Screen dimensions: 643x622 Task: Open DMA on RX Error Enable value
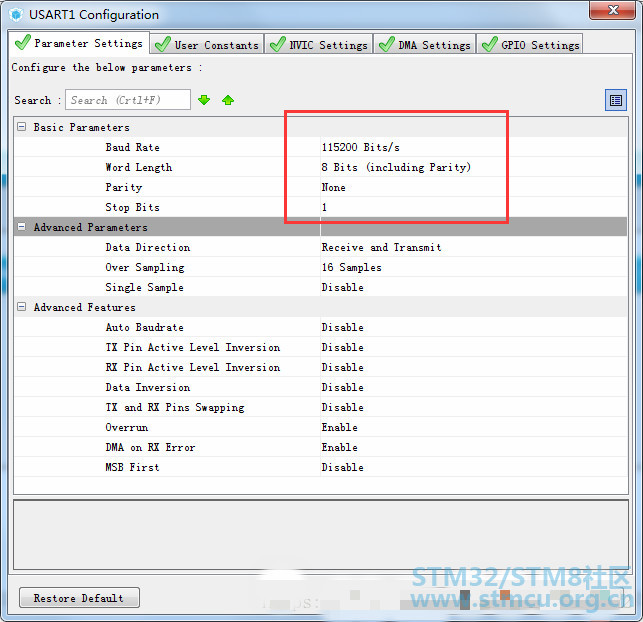coord(340,447)
